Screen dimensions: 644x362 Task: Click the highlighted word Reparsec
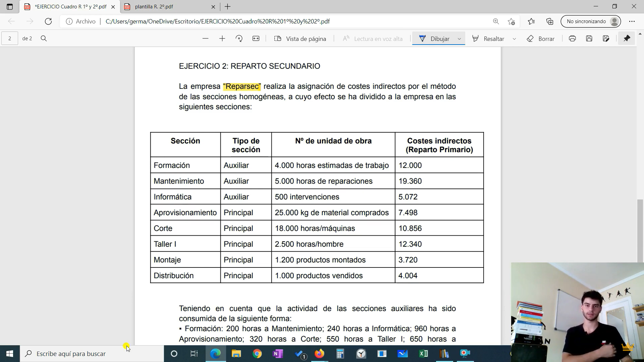point(242,86)
